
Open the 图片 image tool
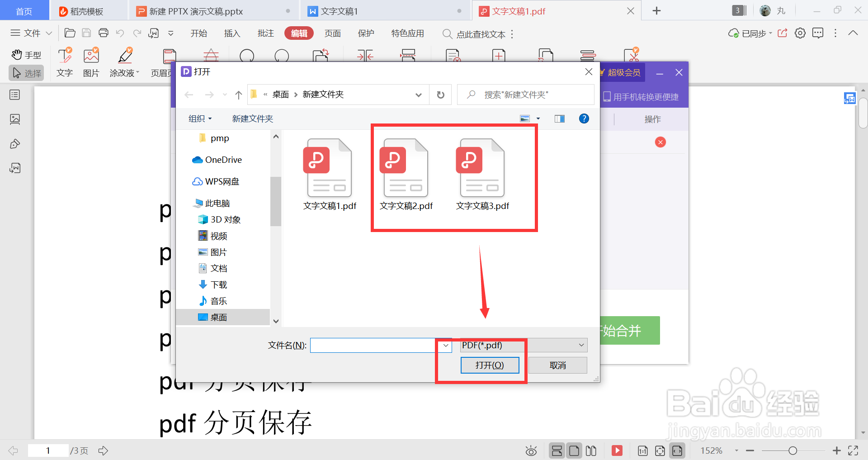(91, 62)
